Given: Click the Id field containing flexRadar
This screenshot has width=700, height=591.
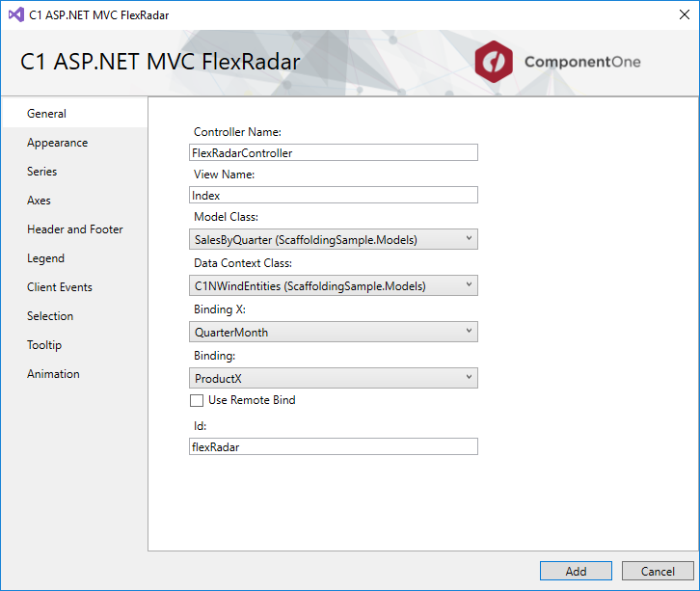Looking at the screenshot, I should tap(334, 446).
